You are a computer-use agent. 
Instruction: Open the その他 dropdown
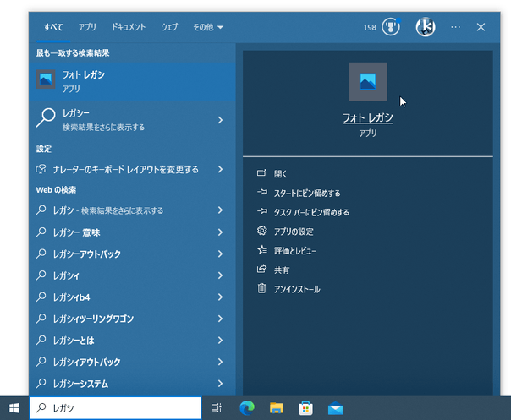[208, 27]
